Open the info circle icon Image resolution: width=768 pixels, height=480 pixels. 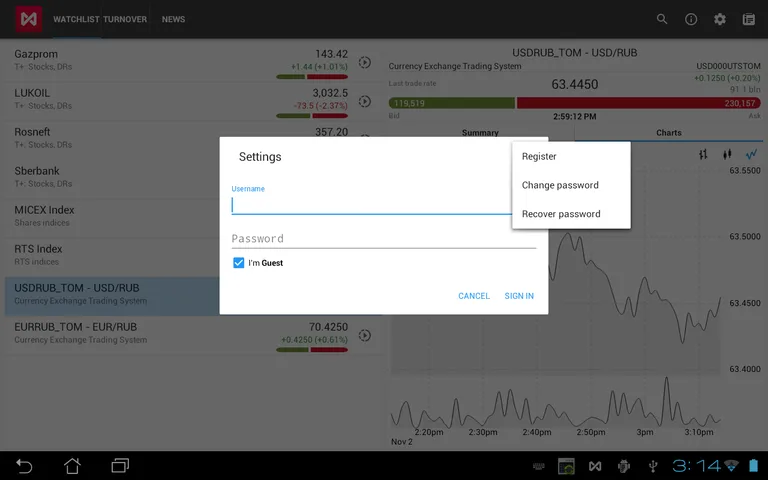691,19
